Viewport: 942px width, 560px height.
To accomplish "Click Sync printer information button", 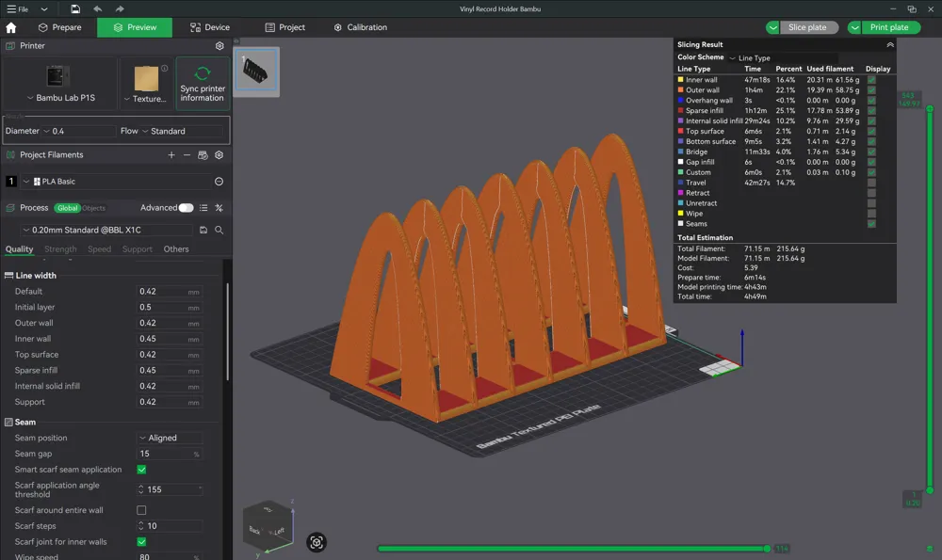I will [203, 84].
